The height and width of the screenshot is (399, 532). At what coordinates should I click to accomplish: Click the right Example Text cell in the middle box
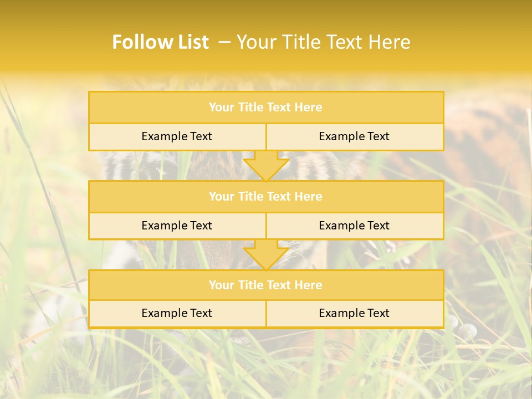coord(354,226)
